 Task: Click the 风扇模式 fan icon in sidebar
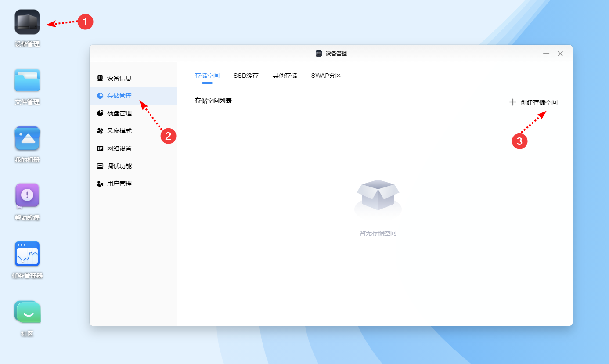[x=100, y=131]
